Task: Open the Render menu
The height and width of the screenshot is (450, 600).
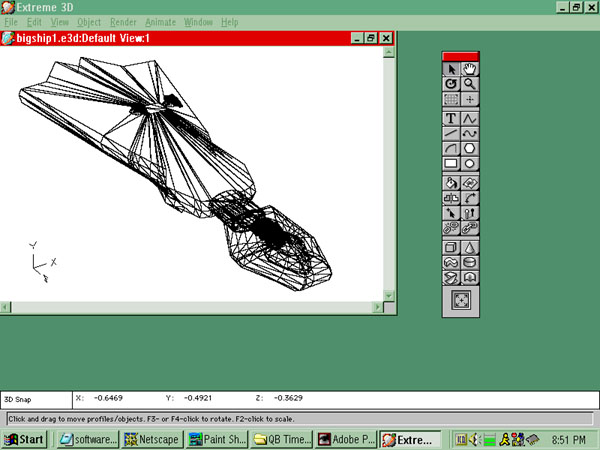Action: pyautogui.click(x=123, y=22)
